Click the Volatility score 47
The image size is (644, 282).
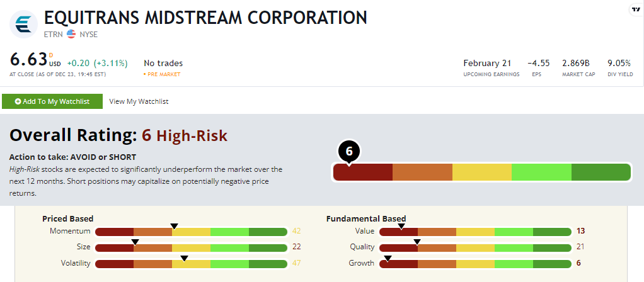click(297, 263)
